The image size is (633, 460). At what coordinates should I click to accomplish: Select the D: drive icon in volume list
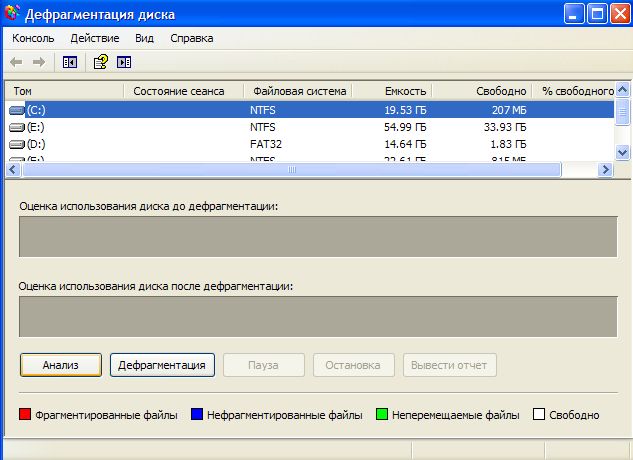coord(17,144)
